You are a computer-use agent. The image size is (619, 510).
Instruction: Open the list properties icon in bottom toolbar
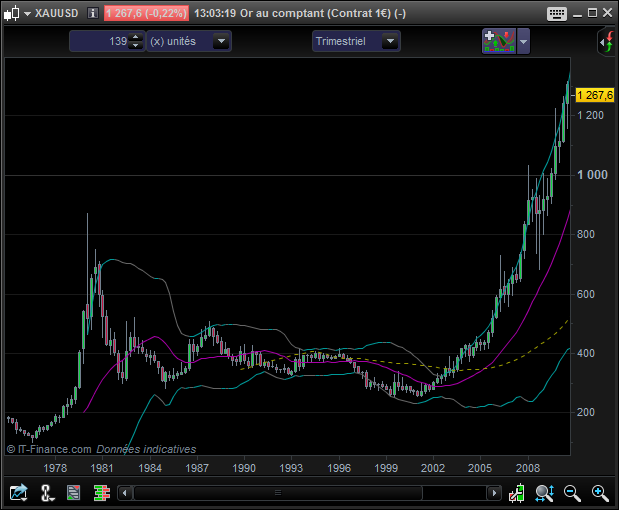(x=74, y=492)
